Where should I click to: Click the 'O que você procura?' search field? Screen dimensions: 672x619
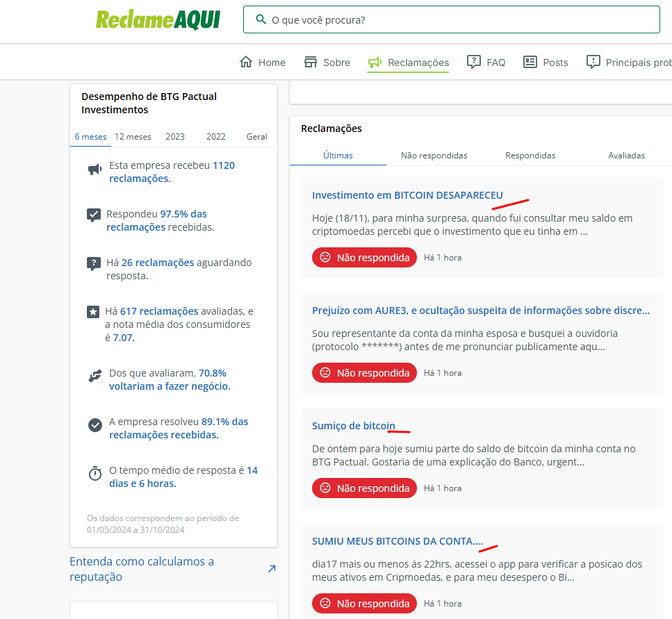pos(451,19)
